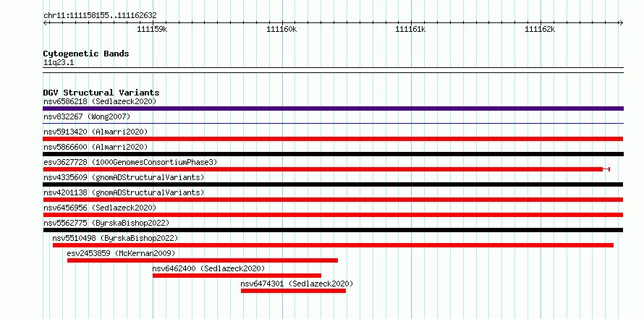Open the esv2453859 (McKernan2009) label
The height and width of the screenshot is (319, 644).
pos(121,253)
